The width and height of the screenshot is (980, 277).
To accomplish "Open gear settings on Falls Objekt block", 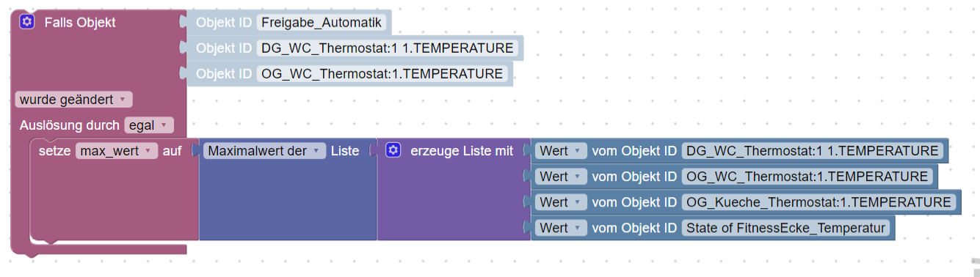I will pyautogui.click(x=27, y=22).
